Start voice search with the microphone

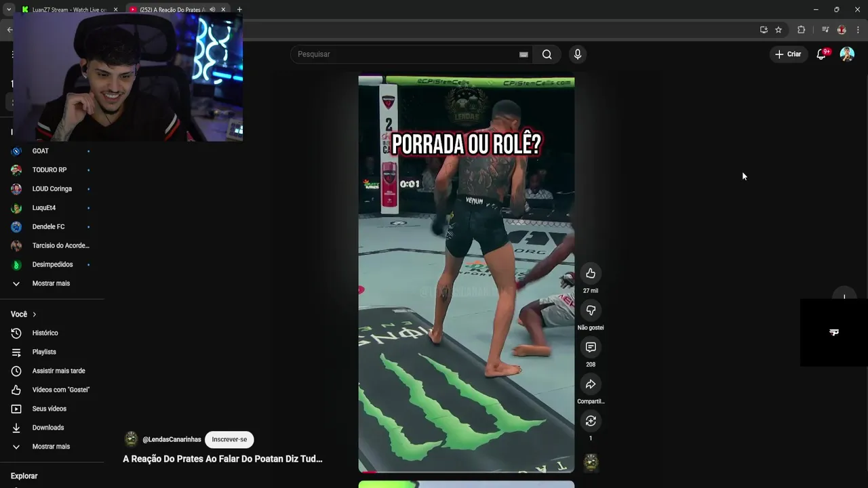coord(577,54)
